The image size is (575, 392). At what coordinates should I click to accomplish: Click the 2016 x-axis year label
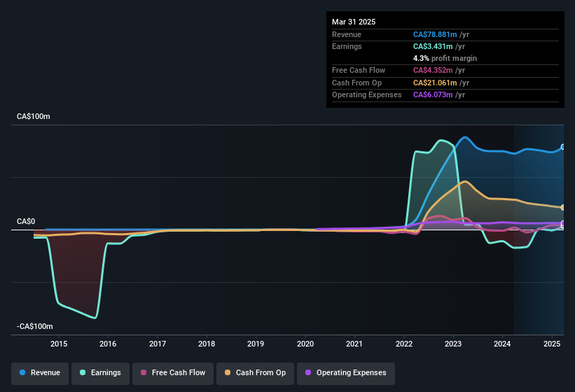[108, 344]
